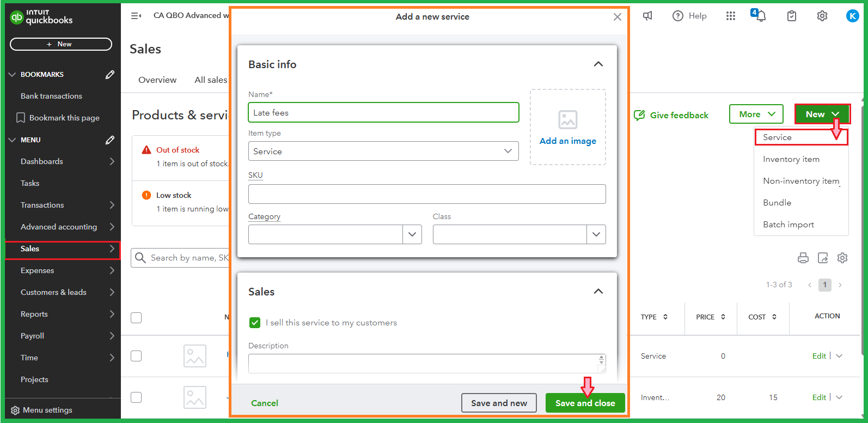This screenshot has height=423, width=868.
Task: Open the clipboard tasks icon in header
Action: (x=792, y=16)
